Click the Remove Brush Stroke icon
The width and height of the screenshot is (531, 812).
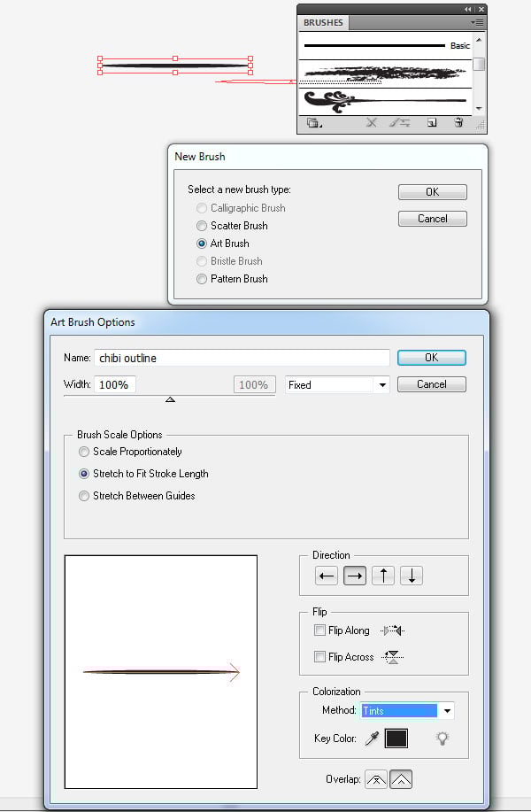coord(371,123)
